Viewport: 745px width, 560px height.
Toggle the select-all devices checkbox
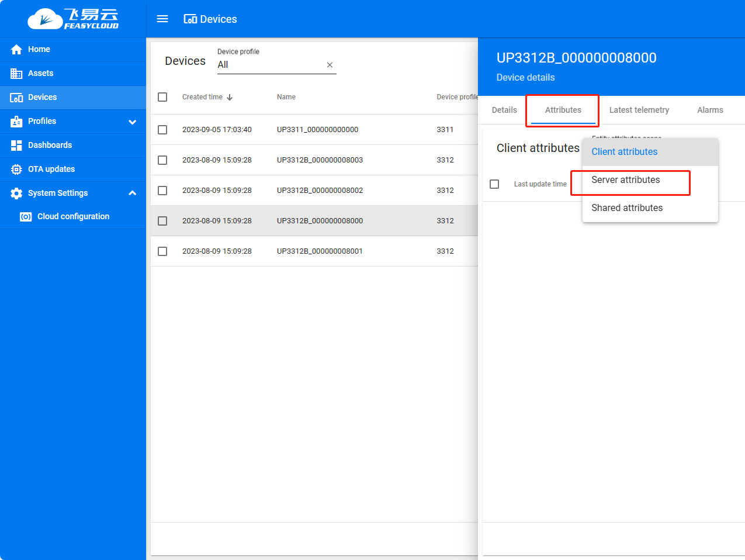(162, 97)
